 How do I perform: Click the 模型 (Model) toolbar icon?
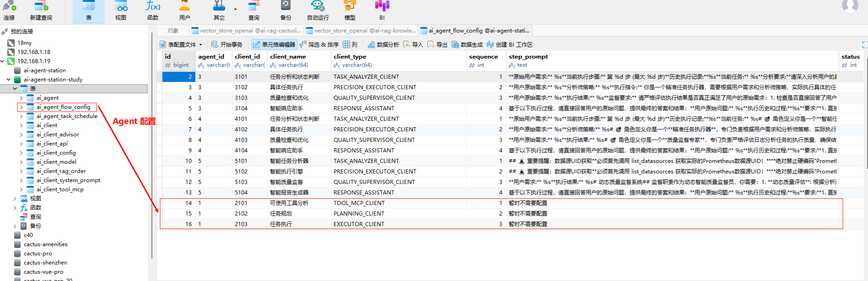click(350, 11)
